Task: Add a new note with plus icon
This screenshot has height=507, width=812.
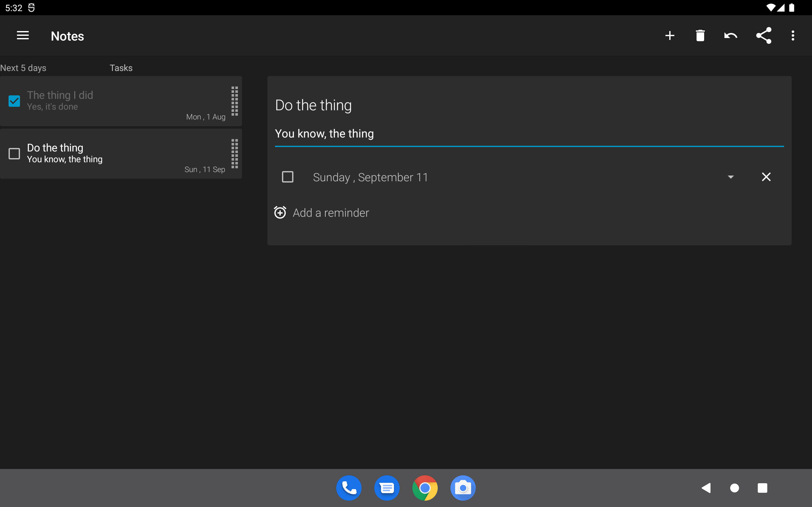Action: click(x=670, y=35)
